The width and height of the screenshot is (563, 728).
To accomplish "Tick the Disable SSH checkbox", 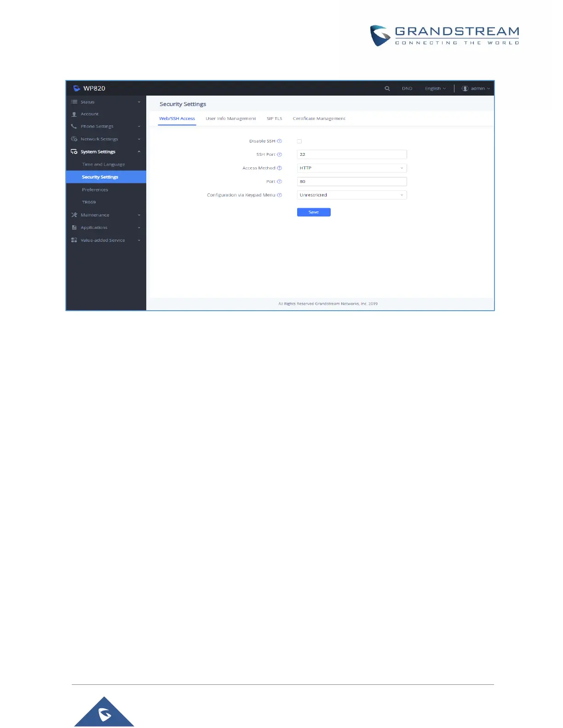I will tap(299, 141).
